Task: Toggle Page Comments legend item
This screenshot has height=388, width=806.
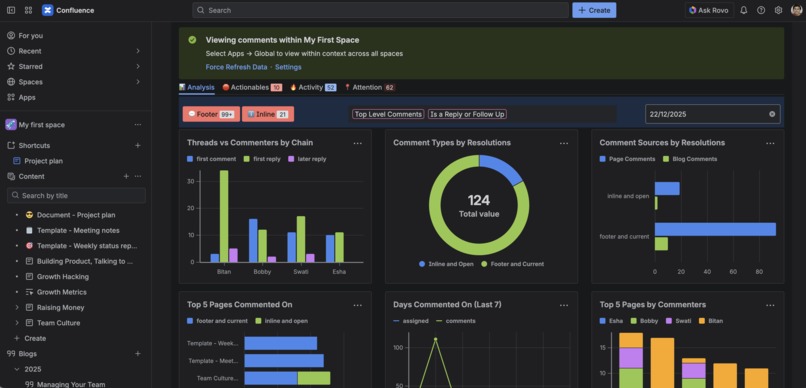Action: [x=627, y=159]
